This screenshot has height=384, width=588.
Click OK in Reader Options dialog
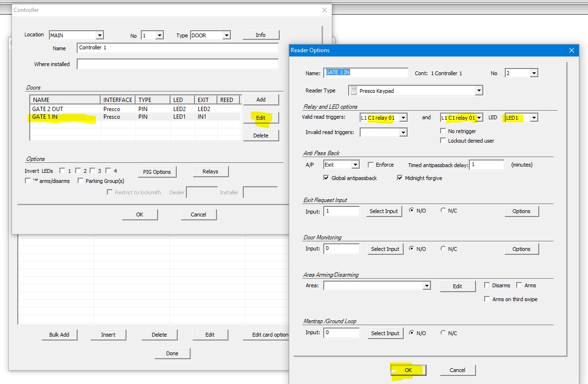[408, 370]
